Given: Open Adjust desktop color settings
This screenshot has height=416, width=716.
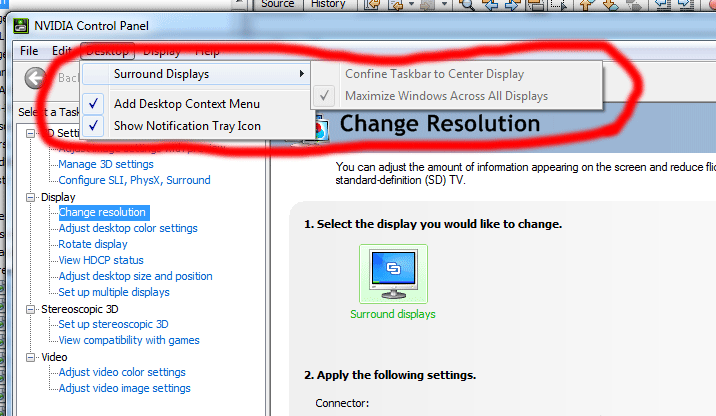Looking at the screenshot, I should click(128, 228).
